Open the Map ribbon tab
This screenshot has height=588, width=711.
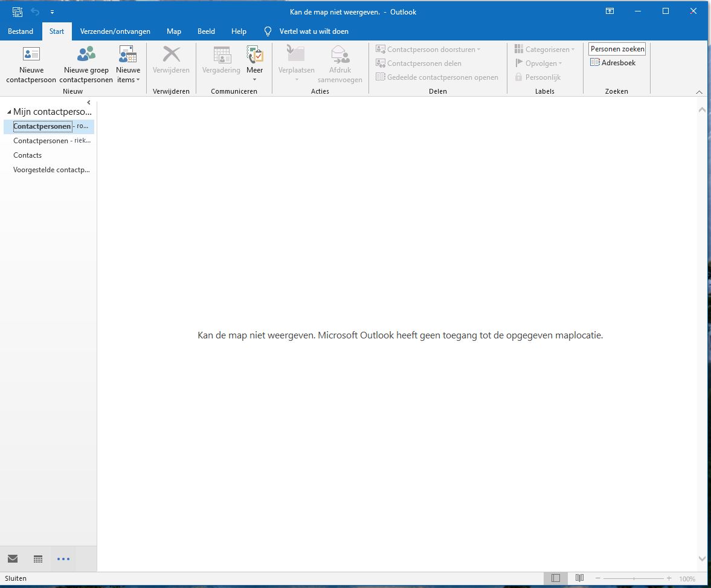173,31
